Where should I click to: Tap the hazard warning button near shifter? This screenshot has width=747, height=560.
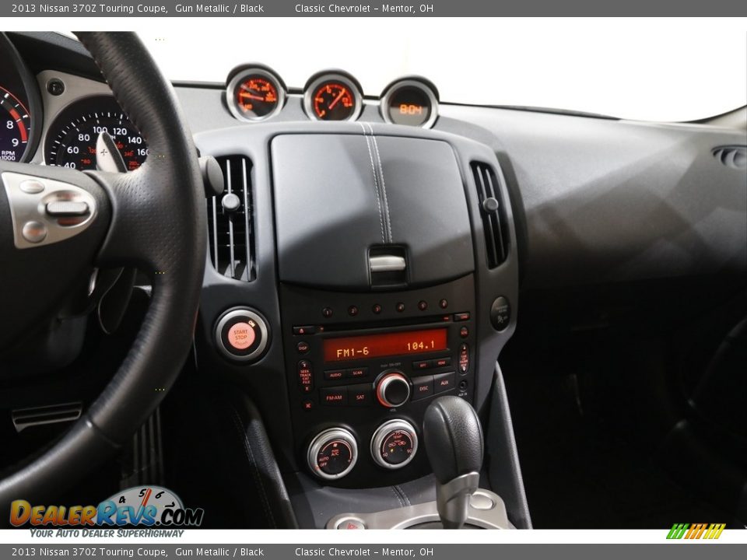point(351,525)
